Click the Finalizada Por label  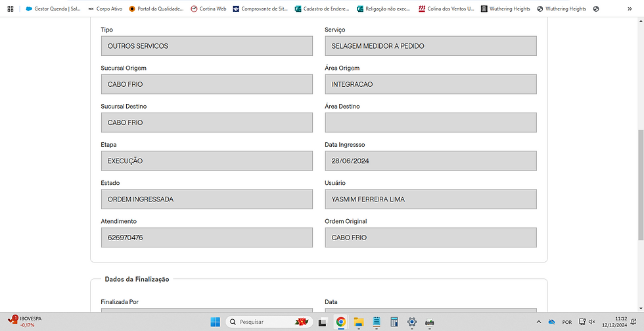pyautogui.click(x=120, y=302)
